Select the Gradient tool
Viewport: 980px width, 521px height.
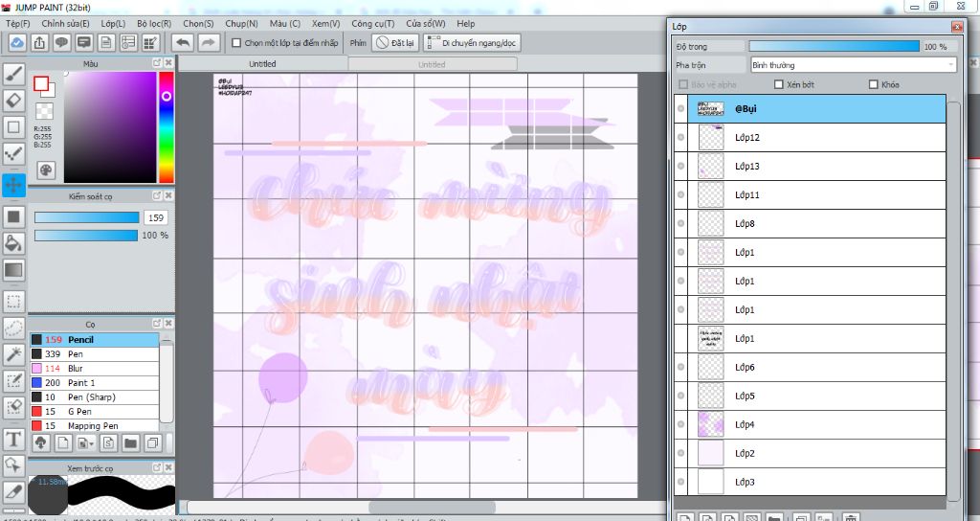coord(13,270)
